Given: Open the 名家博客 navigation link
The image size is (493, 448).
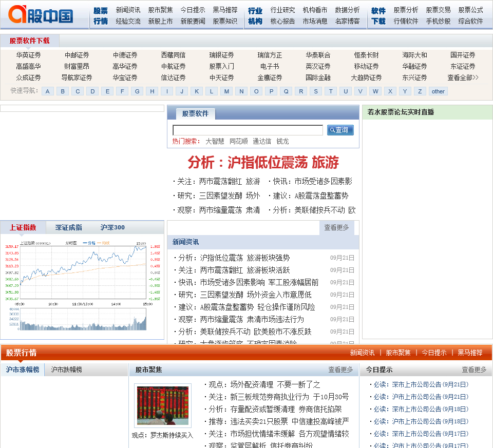Looking at the screenshot, I should click(348, 22).
